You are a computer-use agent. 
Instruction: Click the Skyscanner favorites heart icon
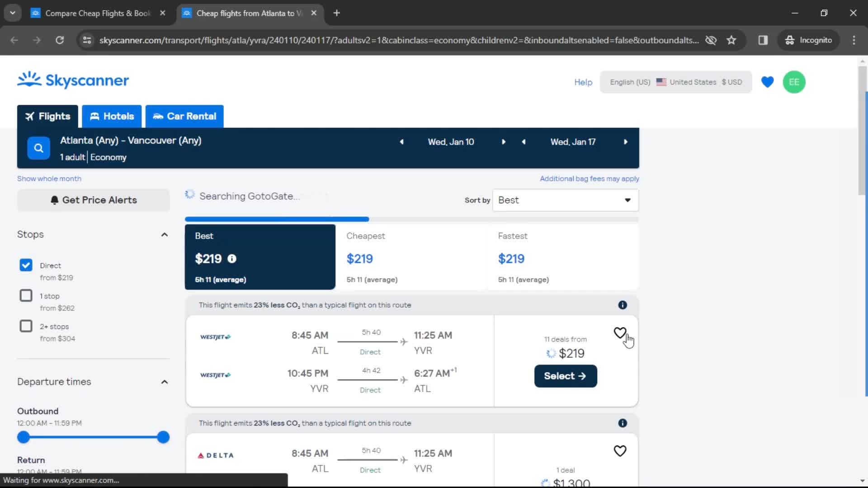pos(767,82)
